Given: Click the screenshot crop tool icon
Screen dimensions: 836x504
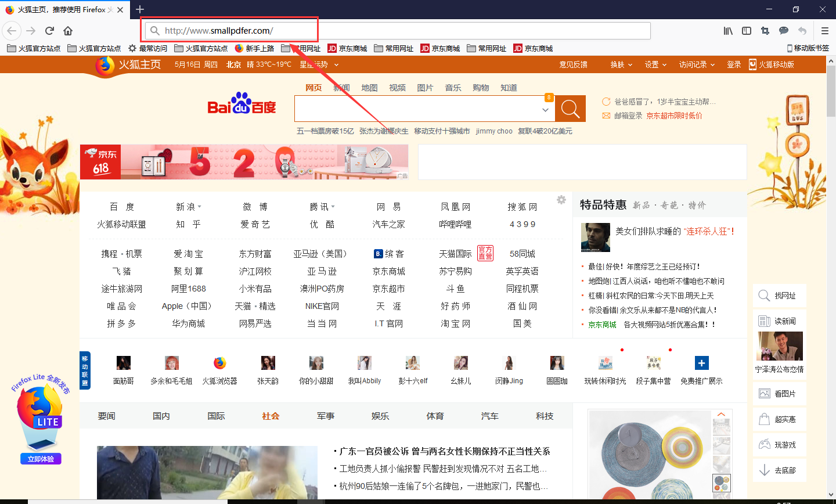Looking at the screenshot, I should pyautogui.click(x=765, y=31).
